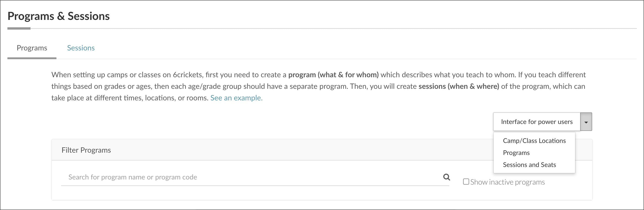Switch to the Sessions tab
Screen dimensions: 644x210
81,48
